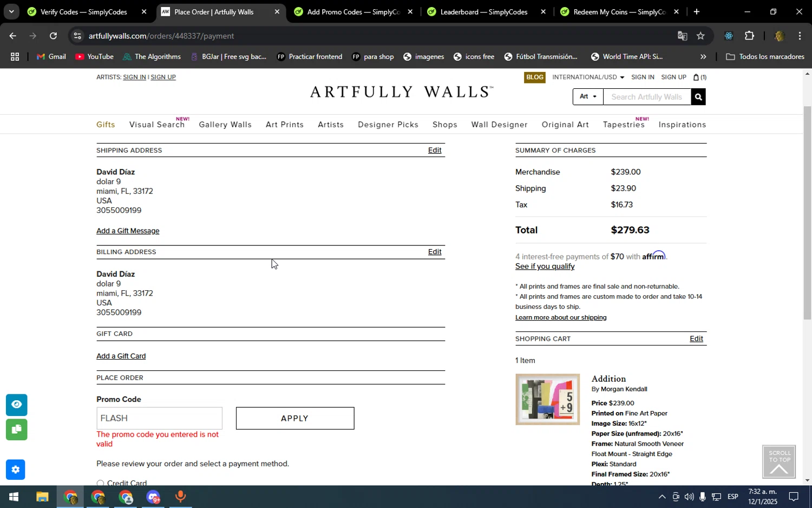Expand the Art search category dropdown
Image resolution: width=812 pixels, height=508 pixels.
coord(588,97)
